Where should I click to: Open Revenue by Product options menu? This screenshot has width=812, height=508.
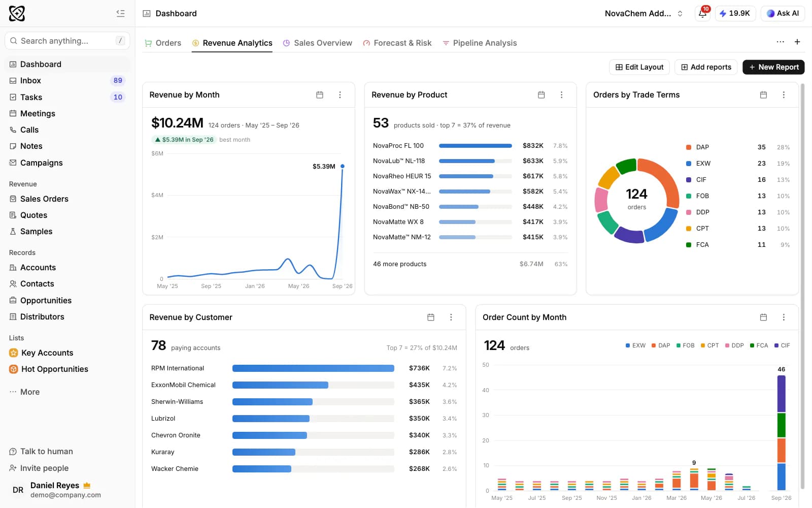(x=561, y=95)
